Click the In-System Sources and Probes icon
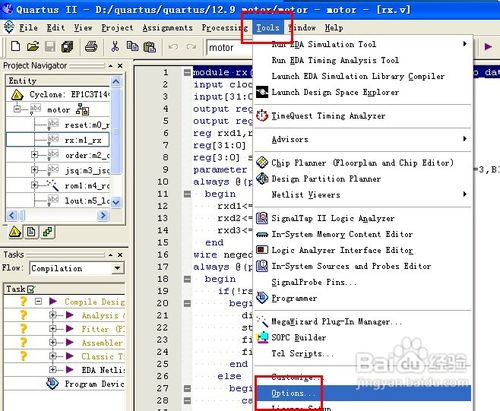500x411 pixels. [262, 266]
